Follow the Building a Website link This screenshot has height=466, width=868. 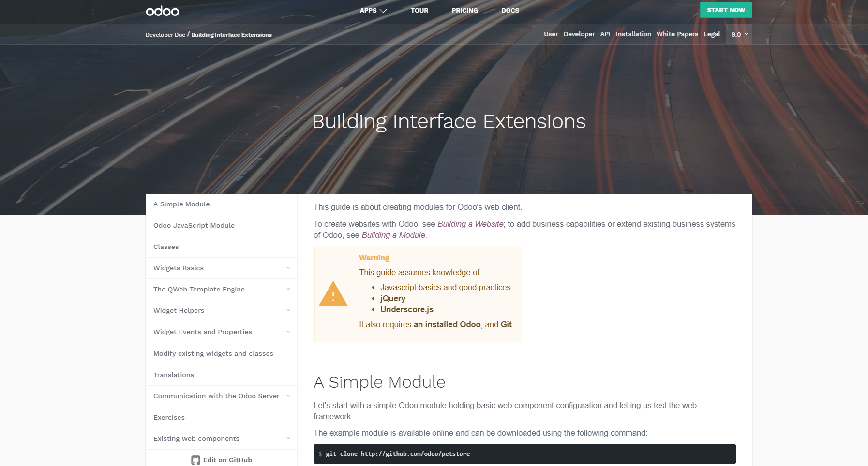point(470,224)
